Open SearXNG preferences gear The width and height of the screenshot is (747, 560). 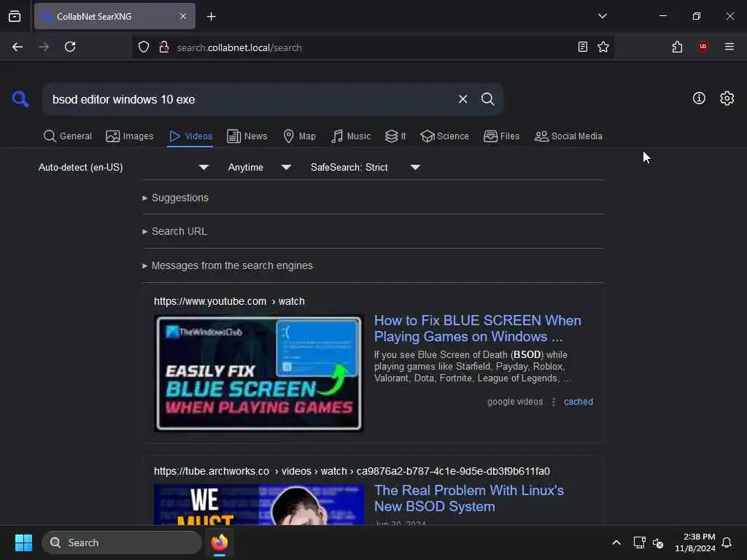(727, 98)
